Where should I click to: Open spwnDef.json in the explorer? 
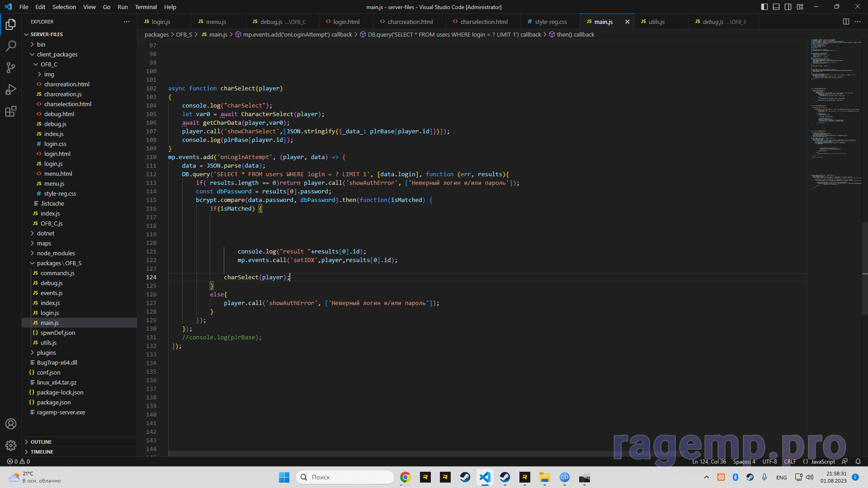point(57,333)
